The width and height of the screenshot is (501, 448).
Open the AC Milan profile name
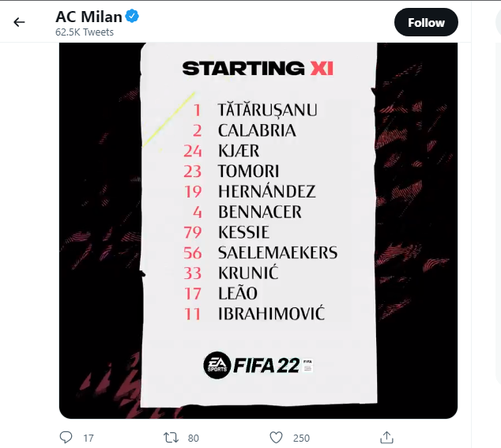89,17
